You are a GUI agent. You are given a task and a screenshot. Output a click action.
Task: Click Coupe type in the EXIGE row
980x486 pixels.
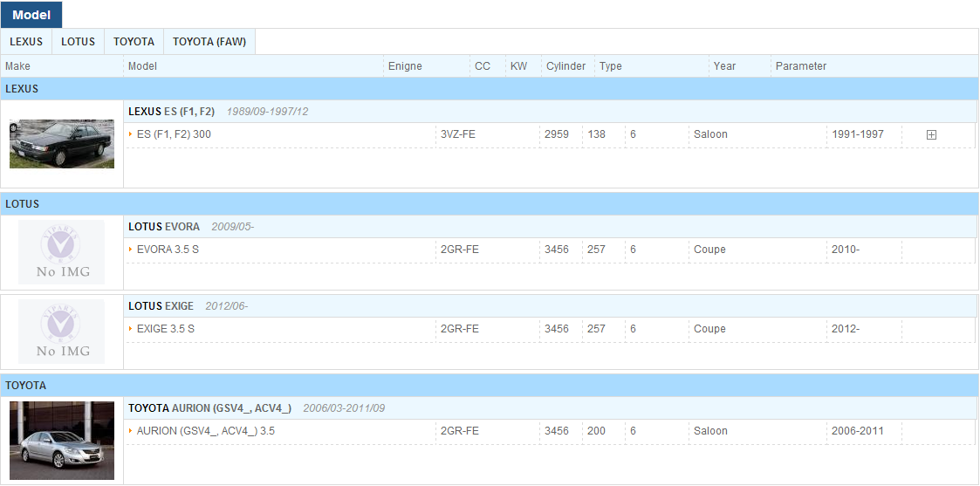click(x=710, y=329)
